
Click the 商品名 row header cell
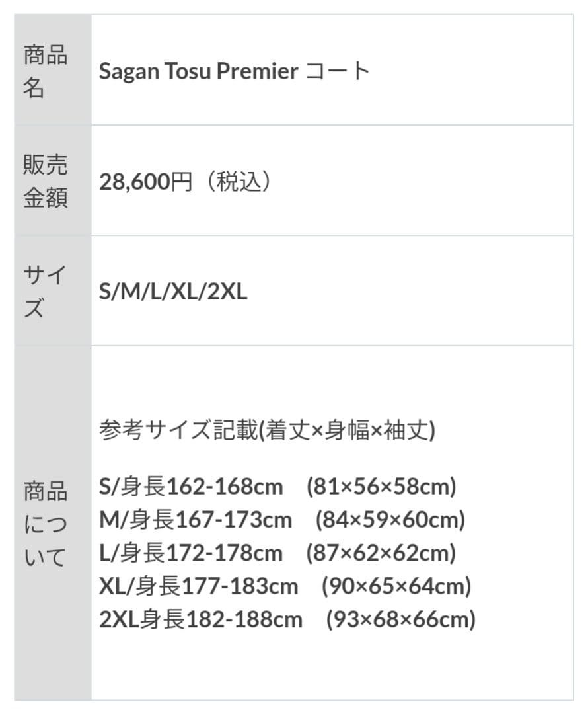coord(46,71)
